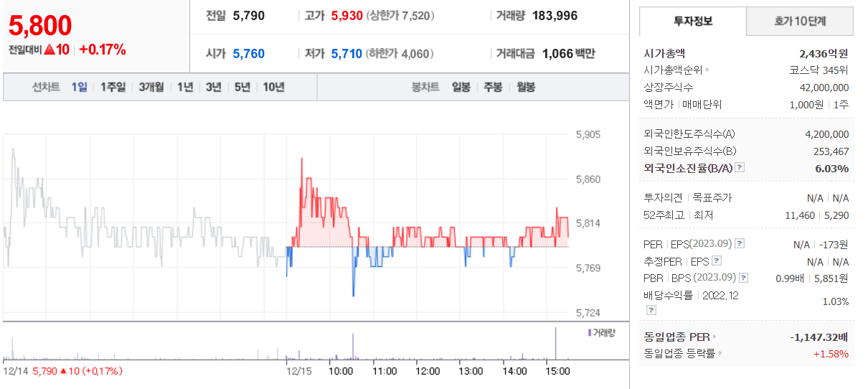Show the 월봉 candle chart
Screen dimensions: 868x389
[526, 87]
